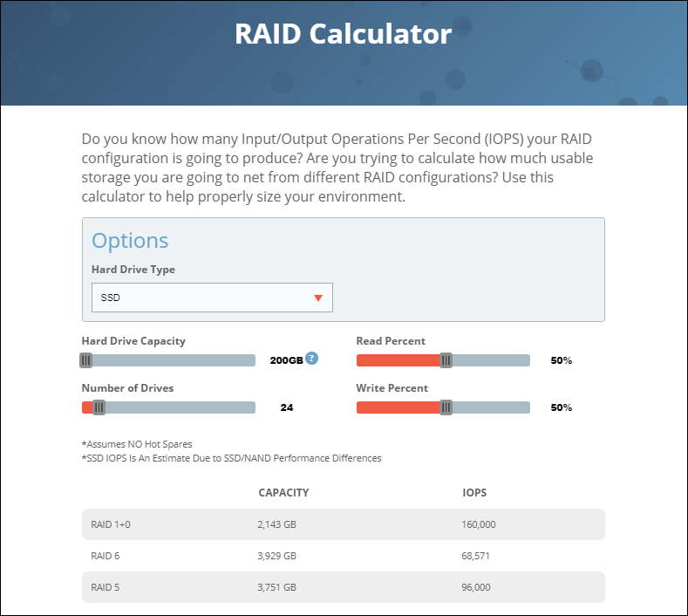Click the gray part of Write Percent track
This screenshot has height=616, width=688.
[491, 407]
